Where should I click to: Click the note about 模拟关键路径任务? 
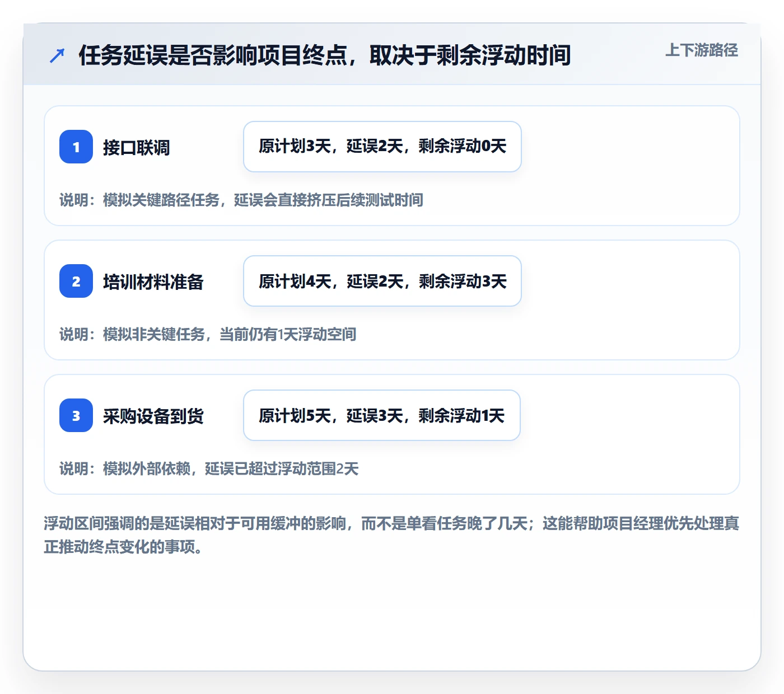point(241,200)
